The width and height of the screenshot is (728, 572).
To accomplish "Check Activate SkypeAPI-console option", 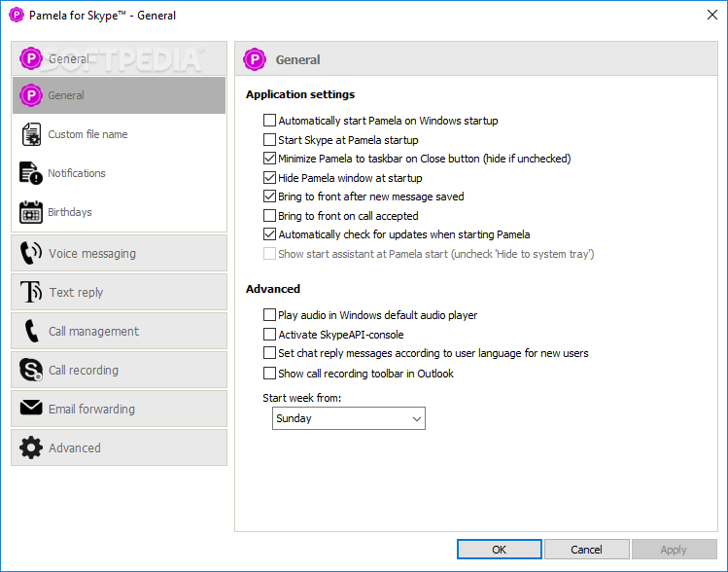I will coord(269,334).
